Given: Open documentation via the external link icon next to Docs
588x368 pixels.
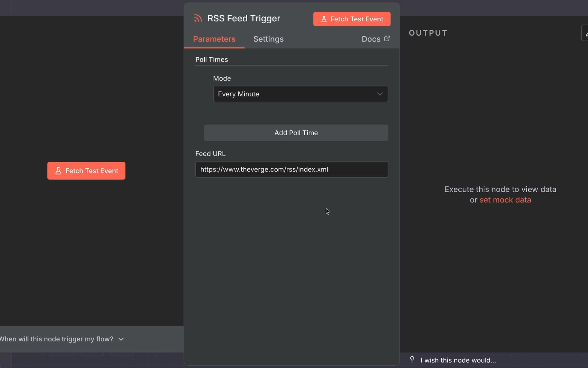Looking at the screenshot, I should pos(387,39).
